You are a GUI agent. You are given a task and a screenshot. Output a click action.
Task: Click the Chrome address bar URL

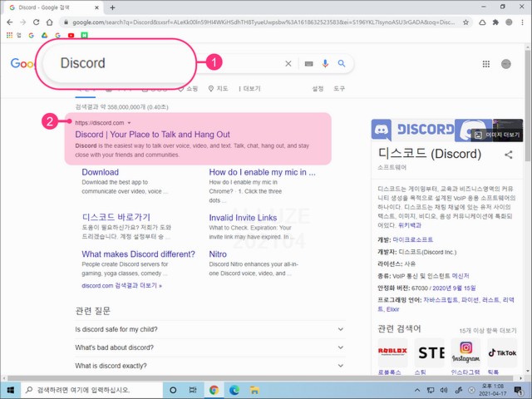(x=263, y=22)
